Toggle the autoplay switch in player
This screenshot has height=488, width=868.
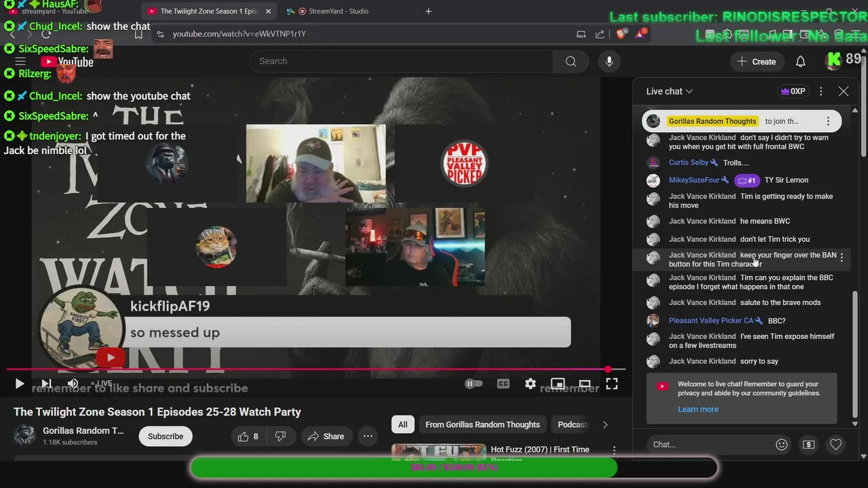[x=473, y=384]
